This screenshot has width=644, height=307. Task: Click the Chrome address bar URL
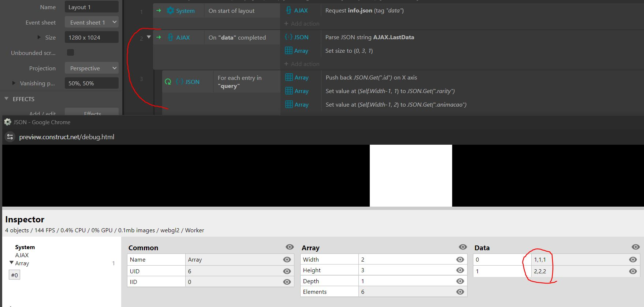pos(67,137)
